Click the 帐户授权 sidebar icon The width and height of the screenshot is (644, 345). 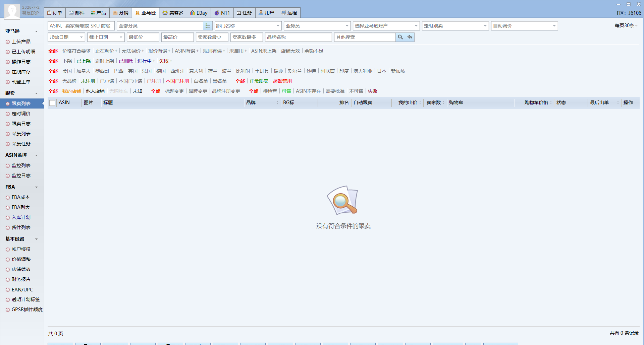click(8, 250)
